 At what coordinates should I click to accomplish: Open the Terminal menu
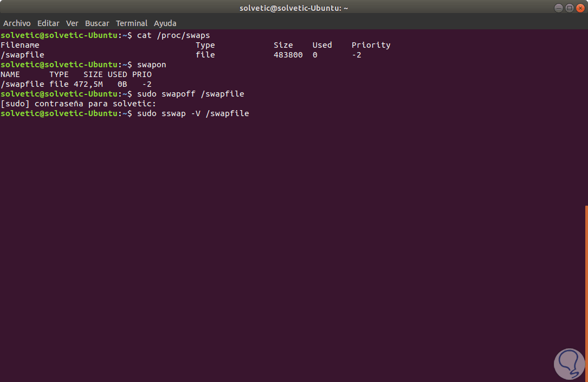[132, 23]
